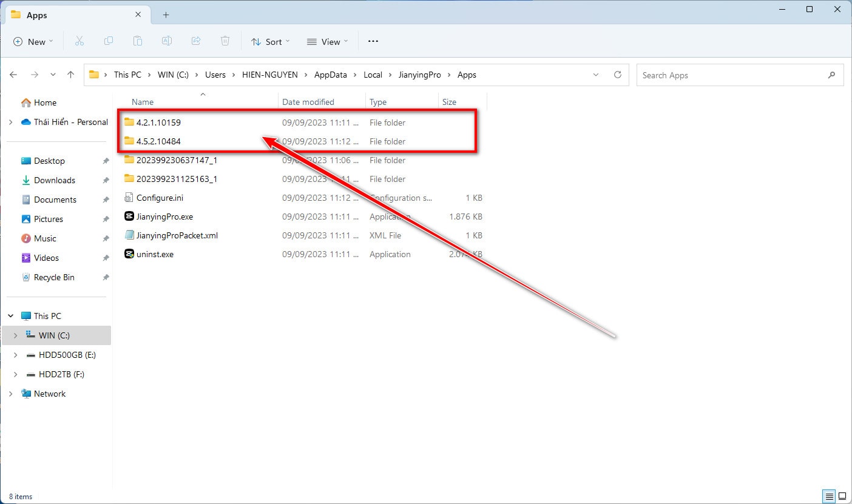
Task: Open Home in navigation pane
Action: coord(39,102)
